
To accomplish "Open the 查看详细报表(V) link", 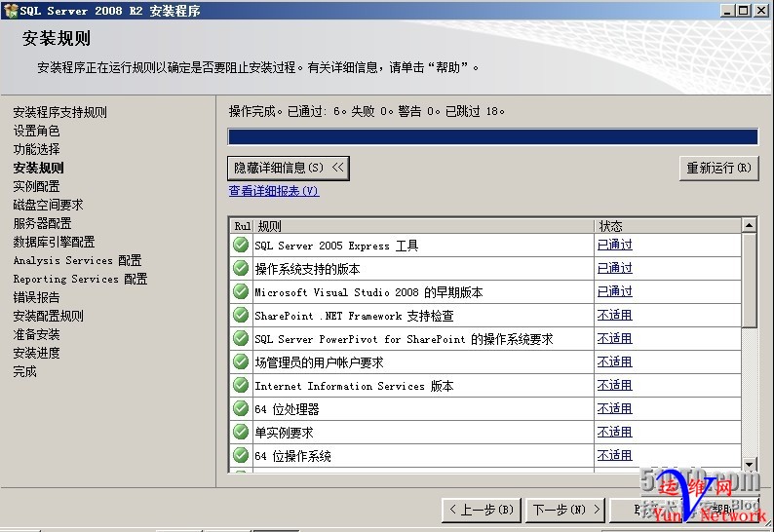I will [x=274, y=191].
